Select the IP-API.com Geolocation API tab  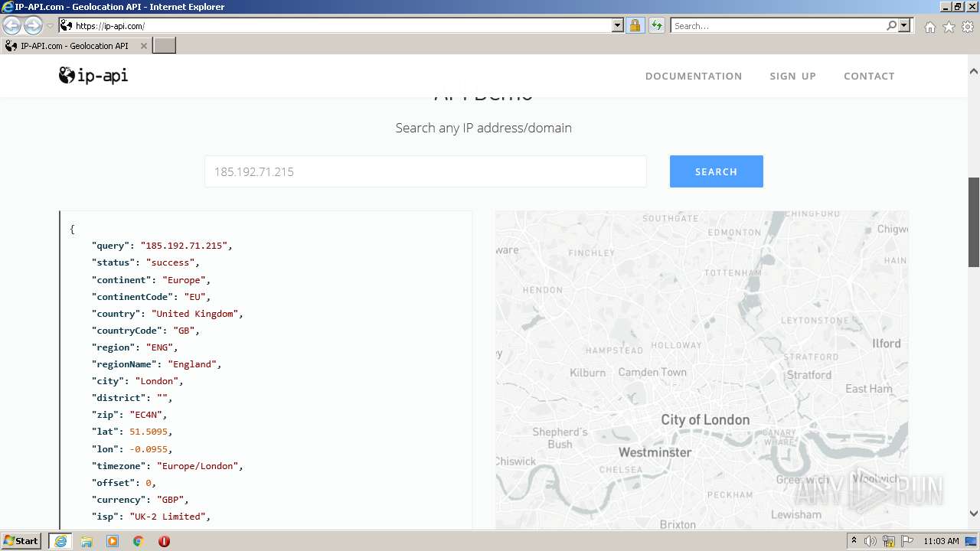point(74,46)
